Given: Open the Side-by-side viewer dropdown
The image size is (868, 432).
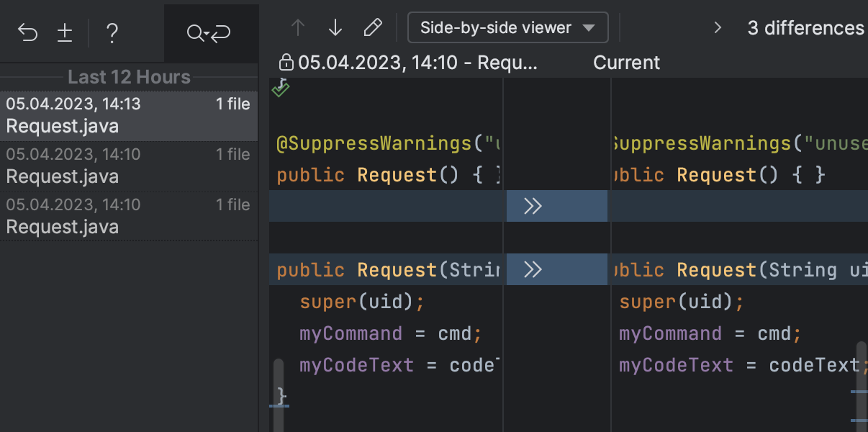Looking at the screenshot, I should (x=507, y=28).
